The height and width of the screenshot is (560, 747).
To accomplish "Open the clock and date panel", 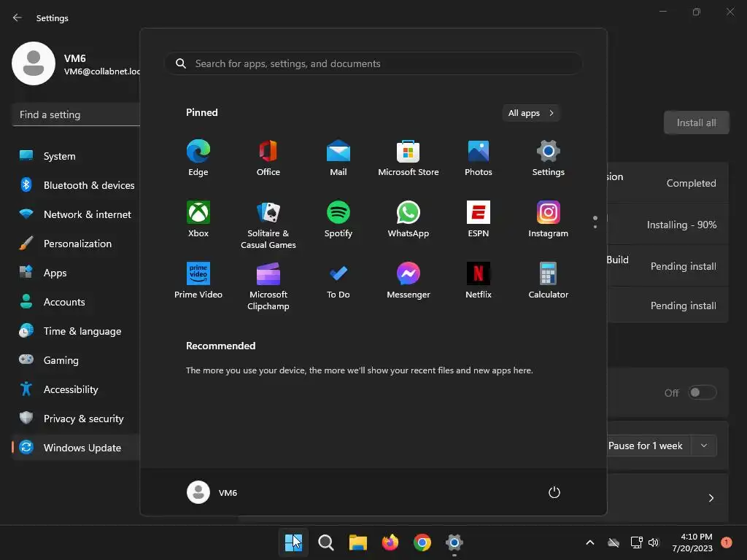I will tap(692, 542).
